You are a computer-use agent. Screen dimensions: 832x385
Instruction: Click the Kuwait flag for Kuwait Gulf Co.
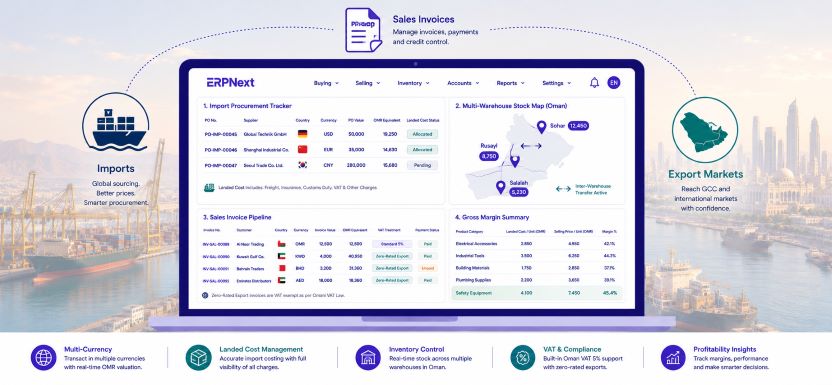(281, 256)
